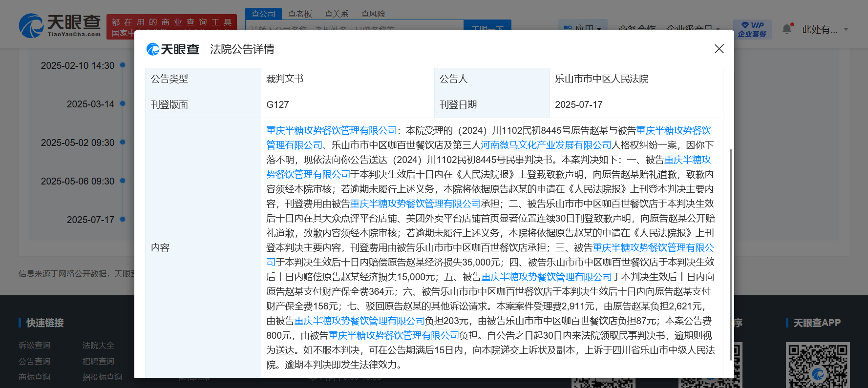Open the 诉讼查询 footer link
This screenshot has height=388, width=868.
pyautogui.click(x=35, y=345)
